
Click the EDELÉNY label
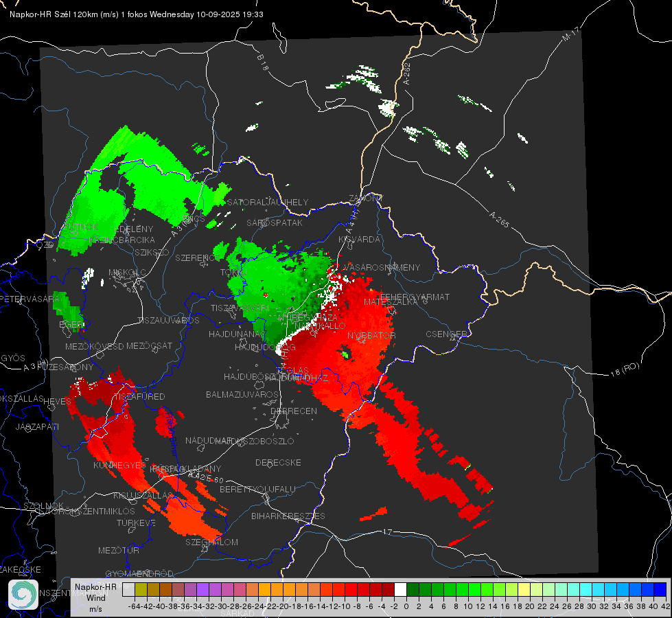(134, 229)
